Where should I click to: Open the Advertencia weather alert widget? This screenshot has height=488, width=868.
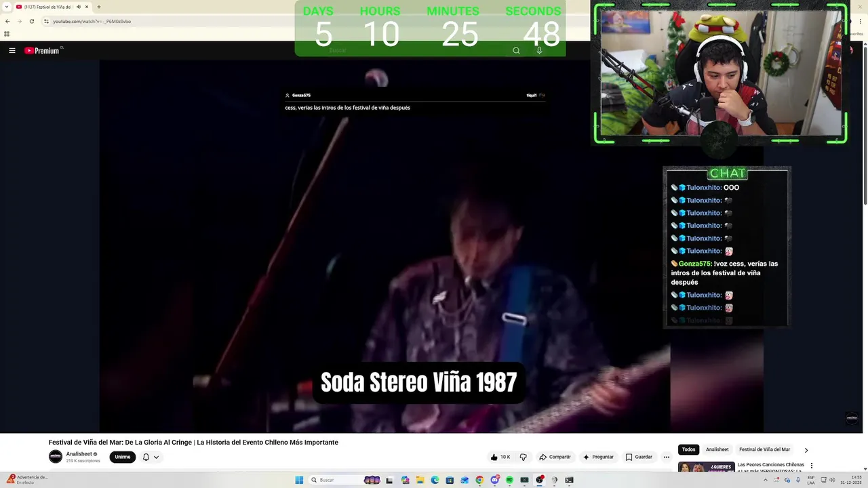coord(27,480)
